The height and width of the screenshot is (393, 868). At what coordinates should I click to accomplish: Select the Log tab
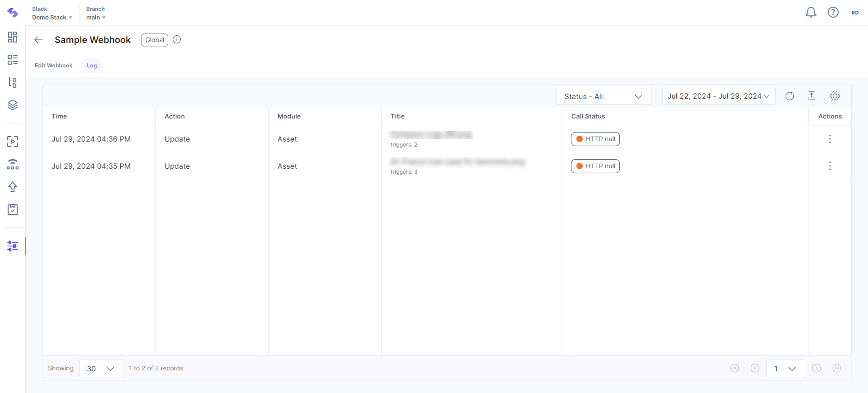92,65
